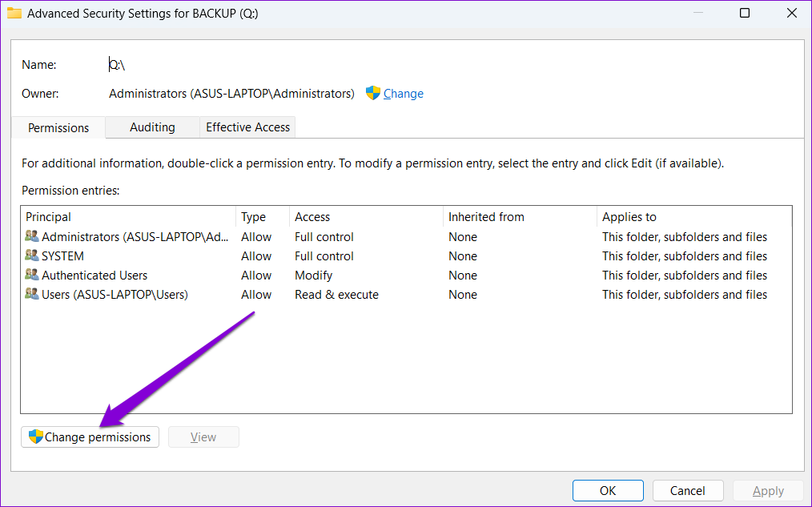Click the Cancel button
Viewport: 812px width, 507px height.
(688, 490)
